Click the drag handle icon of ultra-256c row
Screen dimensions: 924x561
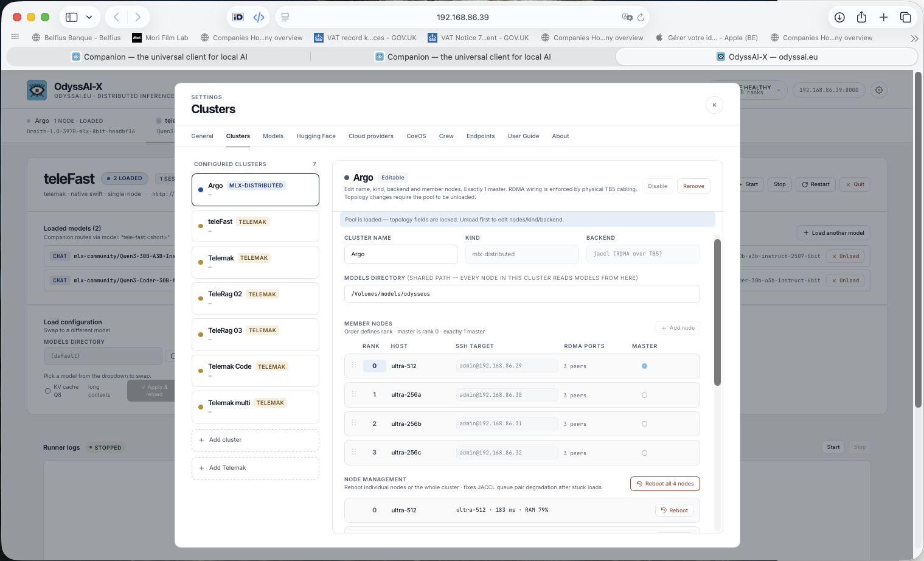point(354,452)
